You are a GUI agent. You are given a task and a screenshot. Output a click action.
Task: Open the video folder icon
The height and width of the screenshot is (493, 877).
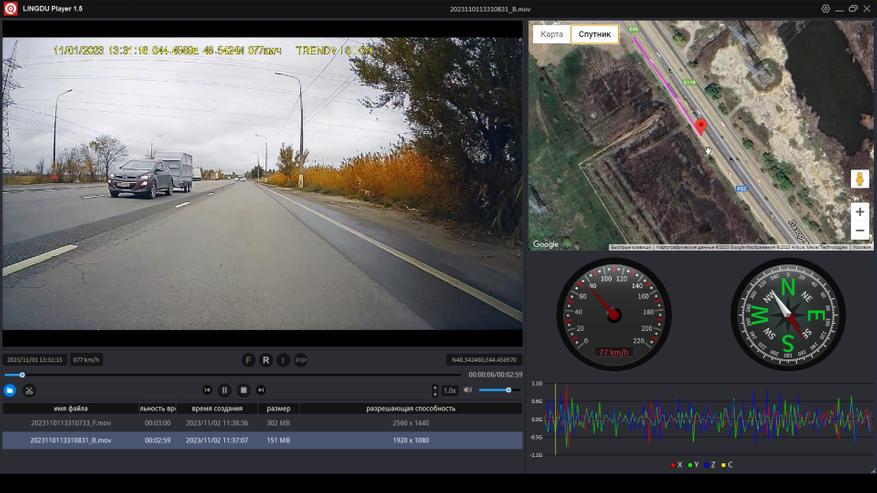(10, 390)
